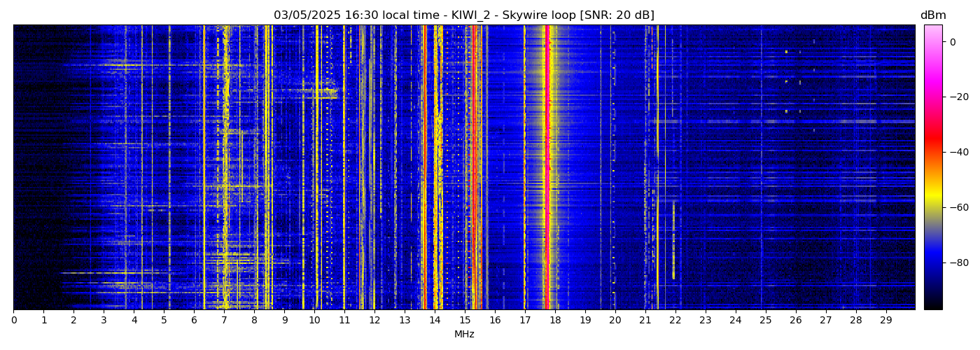Click the −20 tick label on colorbar
The height and width of the screenshot is (350, 980).
[x=957, y=97]
